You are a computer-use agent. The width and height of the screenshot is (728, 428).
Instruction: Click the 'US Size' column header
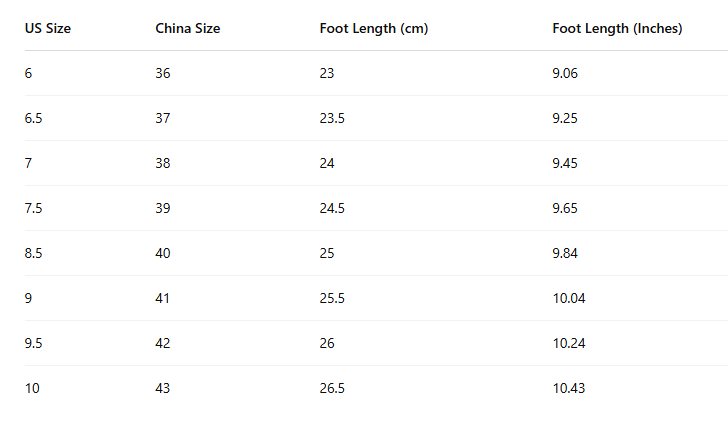47,28
